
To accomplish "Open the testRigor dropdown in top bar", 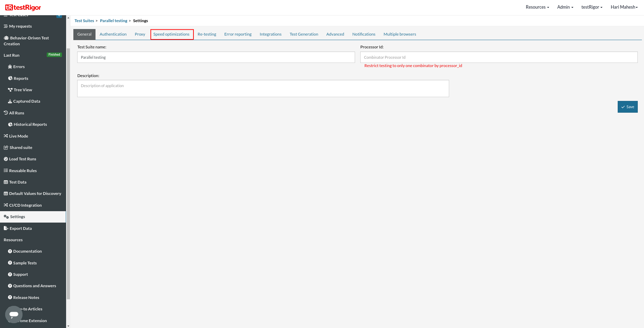I will (592, 7).
